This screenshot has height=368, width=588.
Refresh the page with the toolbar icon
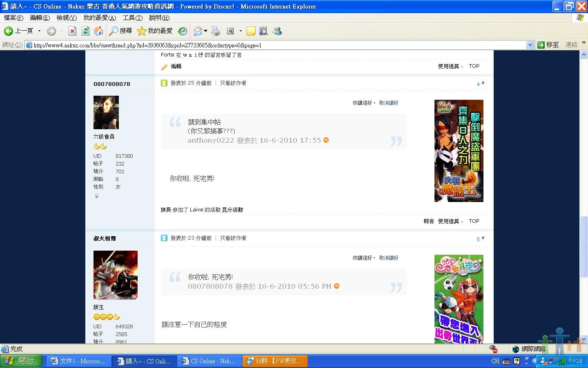(85, 31)
